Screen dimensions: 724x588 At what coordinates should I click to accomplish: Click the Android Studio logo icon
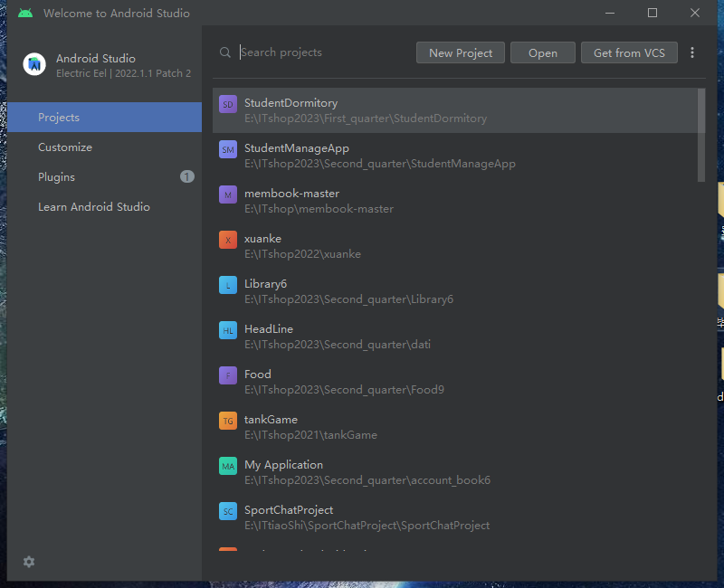(34, 64)
